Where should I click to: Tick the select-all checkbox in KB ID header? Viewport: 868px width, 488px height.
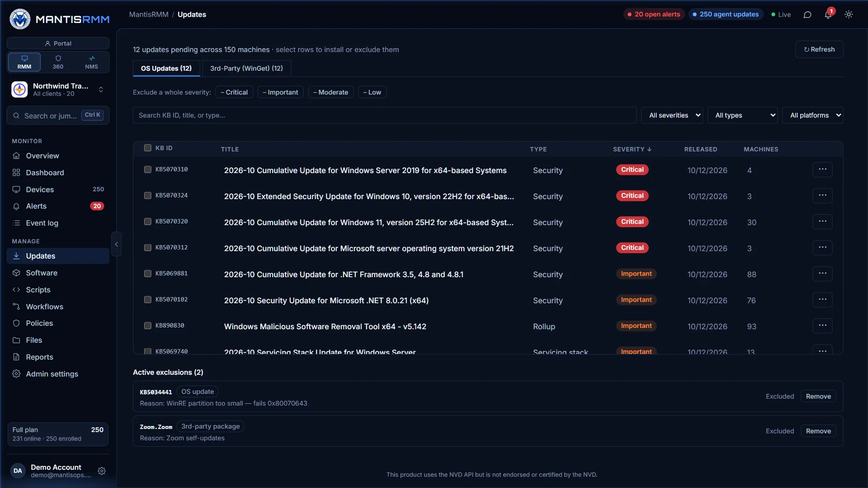coord(148,148)
